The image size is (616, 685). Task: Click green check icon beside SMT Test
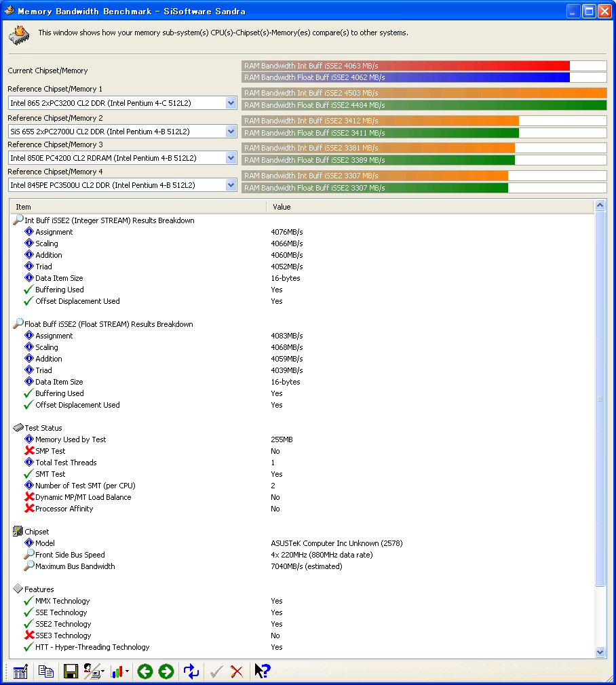29,474
